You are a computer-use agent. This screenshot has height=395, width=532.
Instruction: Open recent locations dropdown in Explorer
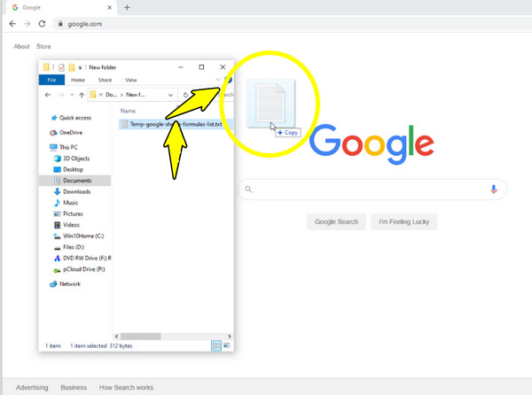tap(72, 95)
